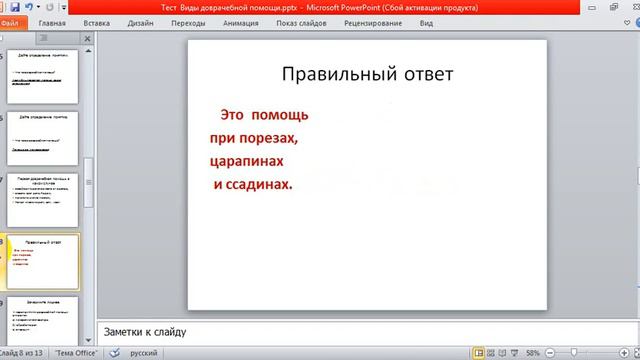This screenshot has height=360, width=640.
Task: Close the slide thumbnails pane
Action: coord(87,39)
